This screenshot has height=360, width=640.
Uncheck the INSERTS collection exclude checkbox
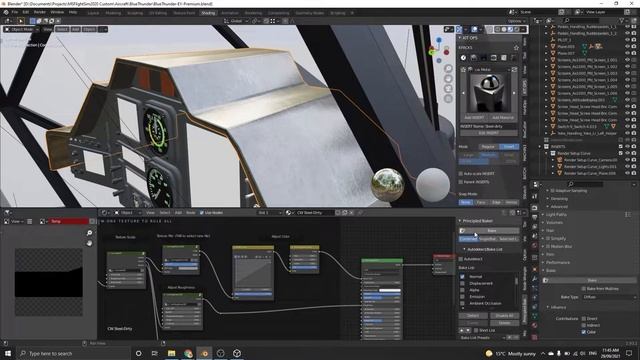coord(621,147)
